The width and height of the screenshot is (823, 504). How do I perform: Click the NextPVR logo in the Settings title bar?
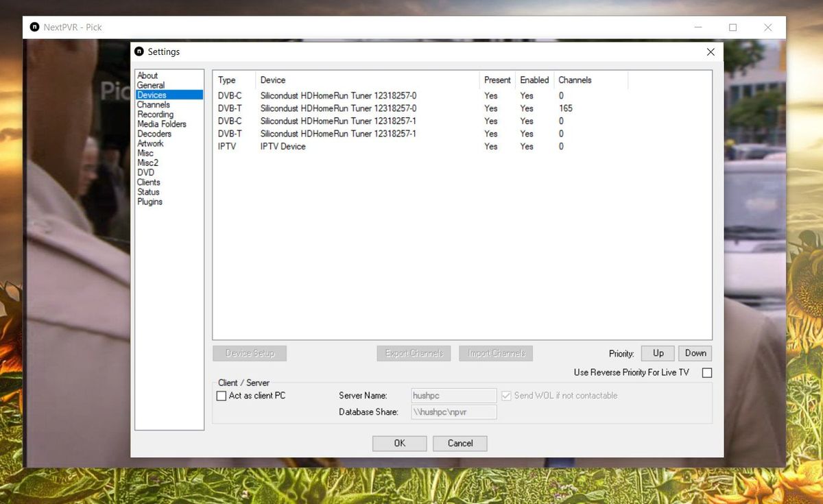pyautogui.click(x=138, y=51)
